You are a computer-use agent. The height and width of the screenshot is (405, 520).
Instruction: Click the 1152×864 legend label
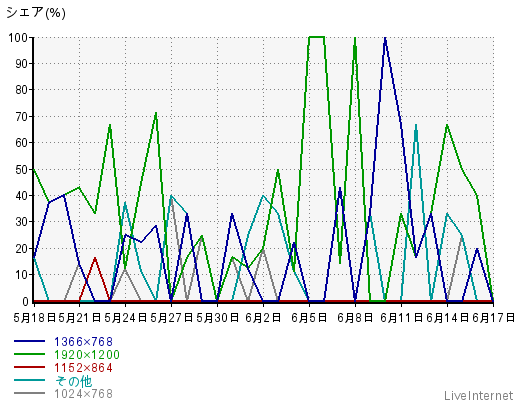coord(83,368)
